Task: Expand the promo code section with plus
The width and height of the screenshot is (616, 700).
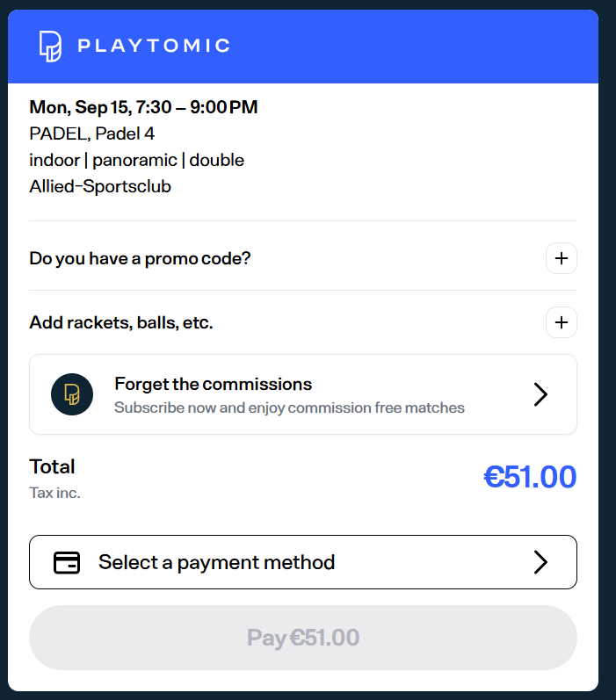Action: (562, 259)
